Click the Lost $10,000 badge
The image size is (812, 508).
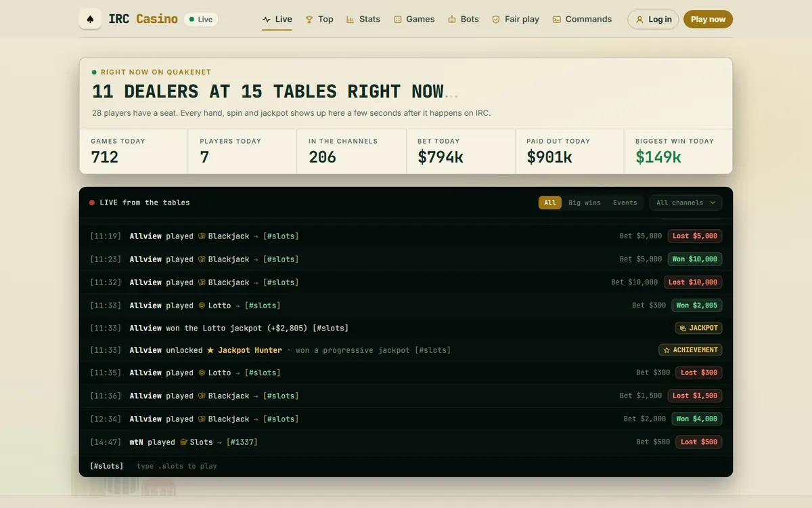pyautogui.click(x=693, y=282)
